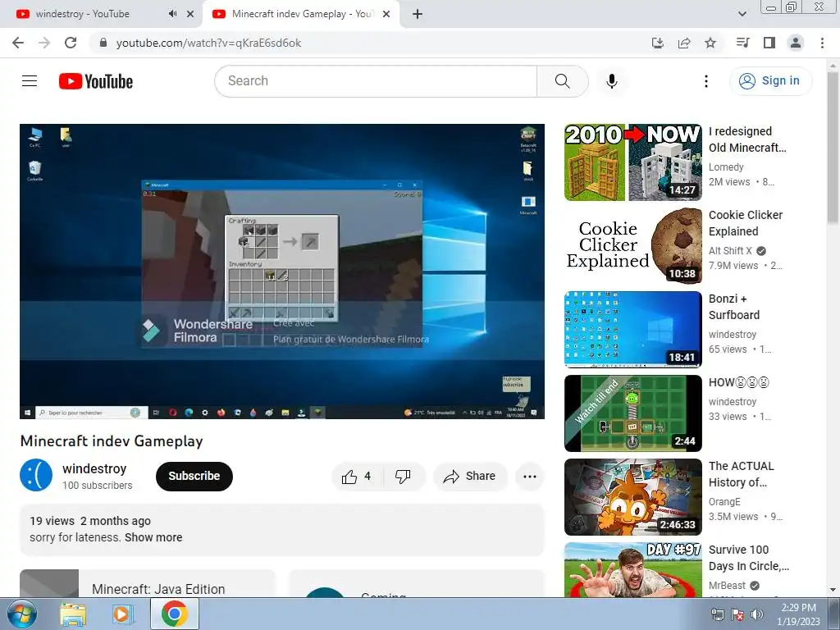This screenshot has height=630, width=840.
Task: Reload the current page
Action: click(x=71, y=43)
